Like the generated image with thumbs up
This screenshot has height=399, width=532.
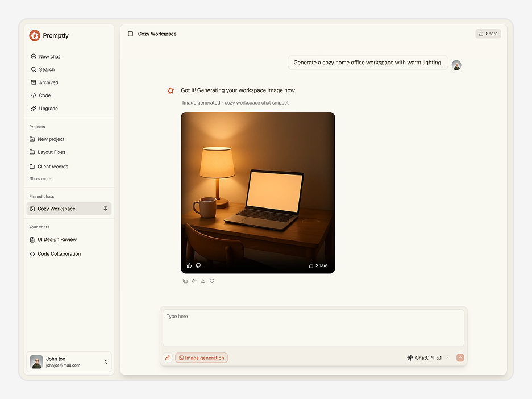coord(189,266)
